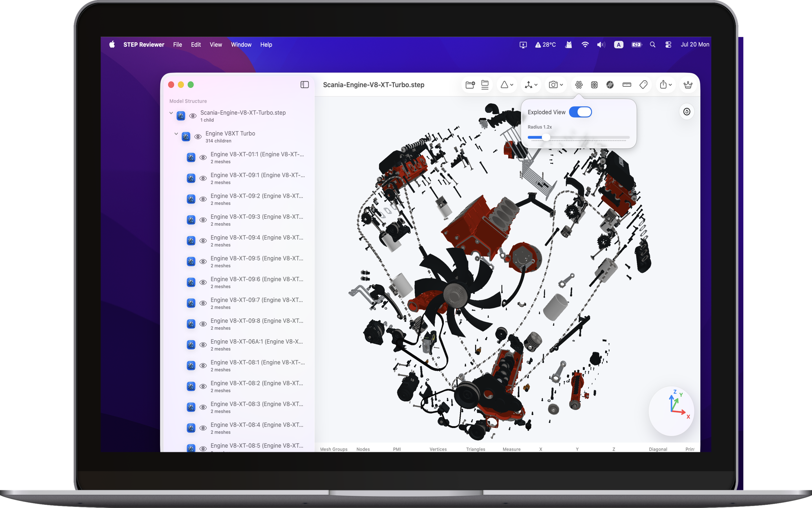Click the camera snapshot icon
The image size is (812, 508).
tap(553, 85)
